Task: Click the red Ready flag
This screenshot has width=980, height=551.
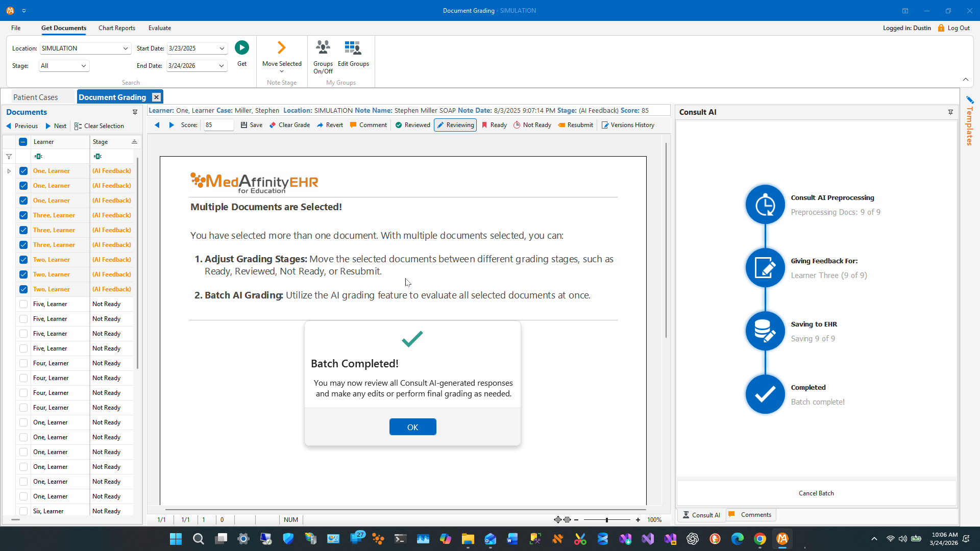Action: 484,125
